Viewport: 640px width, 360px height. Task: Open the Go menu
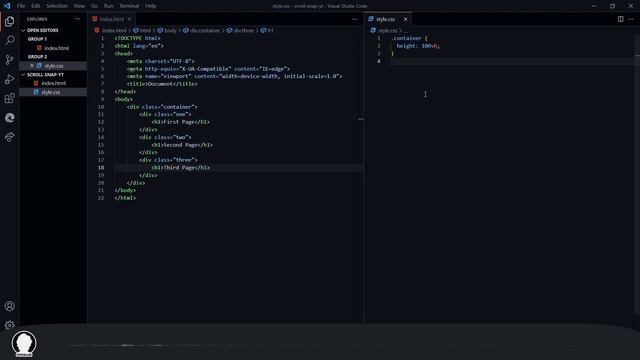coord(94,6)
